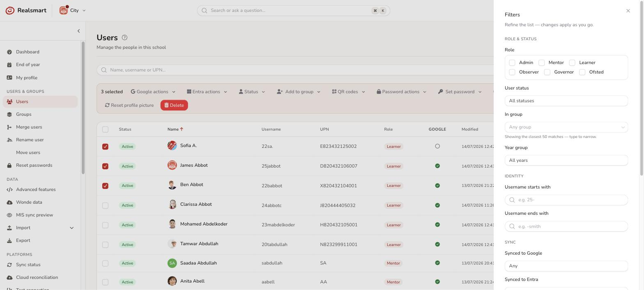644x290 pixels.
Task: Open the Year group All years dropdown
Action: point(566,160)
